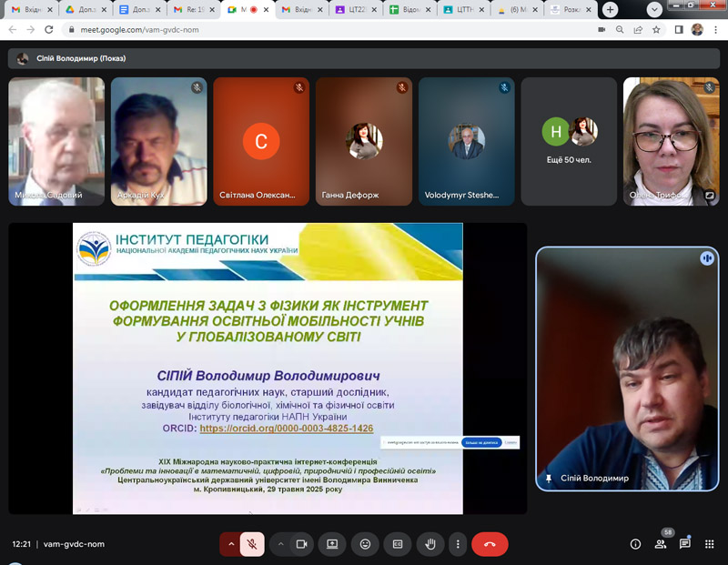Click the 'Ещё 50 чел.' participants tile
This screenshot has height=565, width=728.
point(569,141)
